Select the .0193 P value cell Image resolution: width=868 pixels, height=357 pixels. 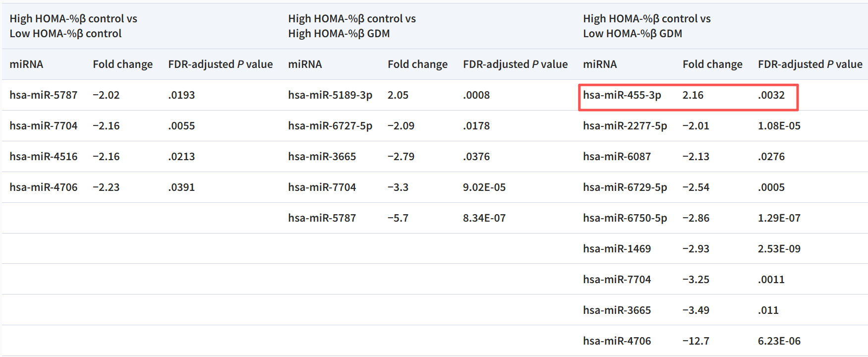tap(181, 95)
